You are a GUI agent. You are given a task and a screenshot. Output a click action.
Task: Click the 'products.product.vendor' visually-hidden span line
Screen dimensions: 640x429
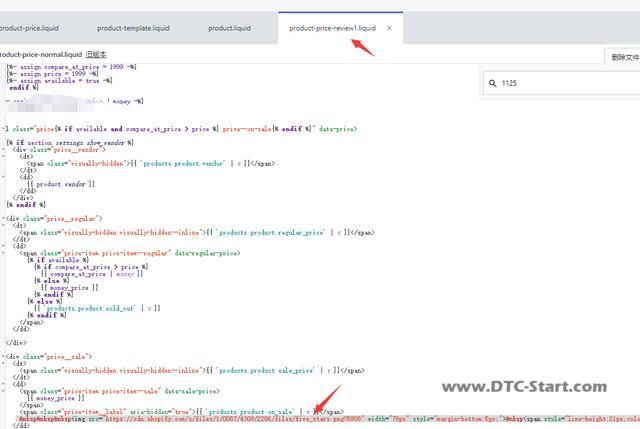[151, 163]
